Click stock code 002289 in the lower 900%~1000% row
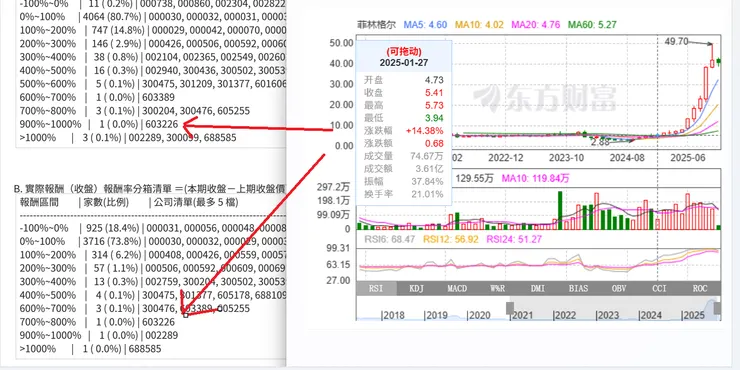The height and width of the screenshot is (370, 740). 162,336
